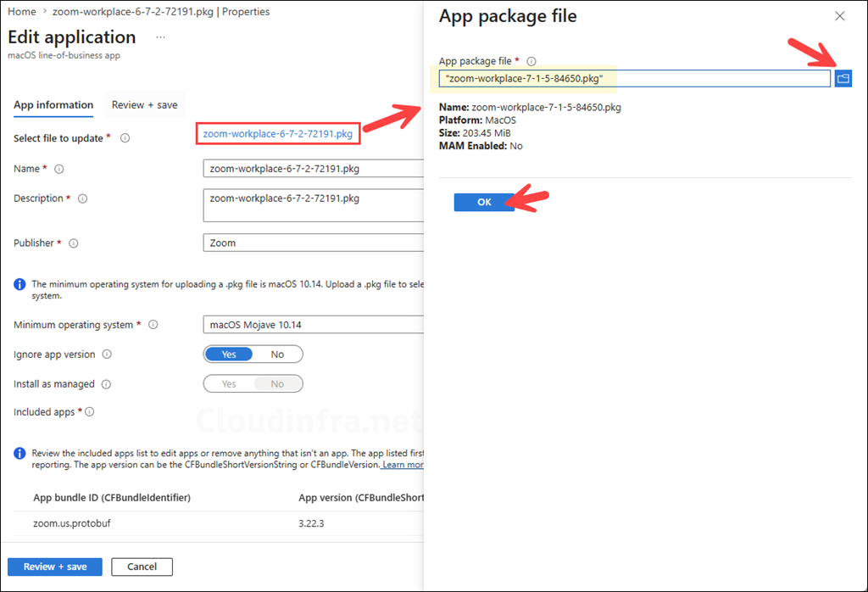Click Name: zoom-workplace-7-1-5-84650.pkg text
Viewport: 868px width, 592px height.
click(x=530, y=108)
